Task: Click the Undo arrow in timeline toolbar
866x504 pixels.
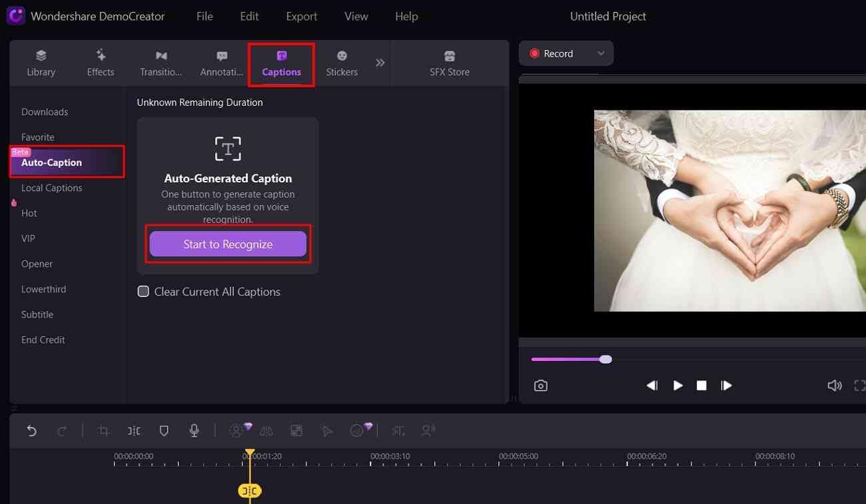Action: pos(31,431)
